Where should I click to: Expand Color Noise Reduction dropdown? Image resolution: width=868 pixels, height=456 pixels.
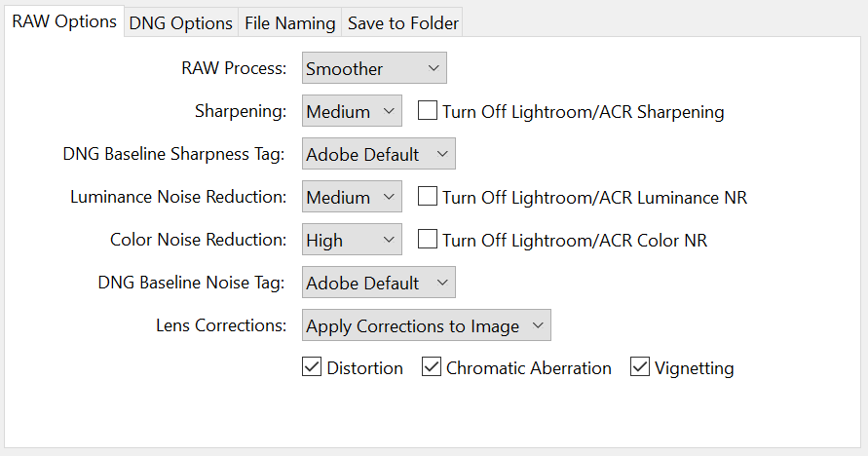pyautogui.click(x=351, y=241)
